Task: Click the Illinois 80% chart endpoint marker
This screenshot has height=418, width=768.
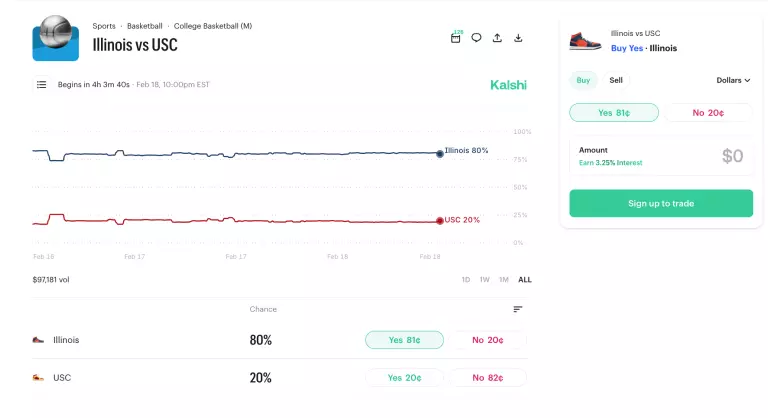Action: pyautogui.click(x=440, y=153)
